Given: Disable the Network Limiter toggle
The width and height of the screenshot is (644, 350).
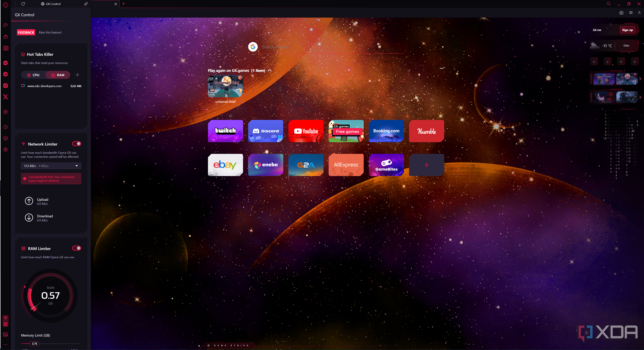Looking at the screenshot, I should (x=77, y=144).
